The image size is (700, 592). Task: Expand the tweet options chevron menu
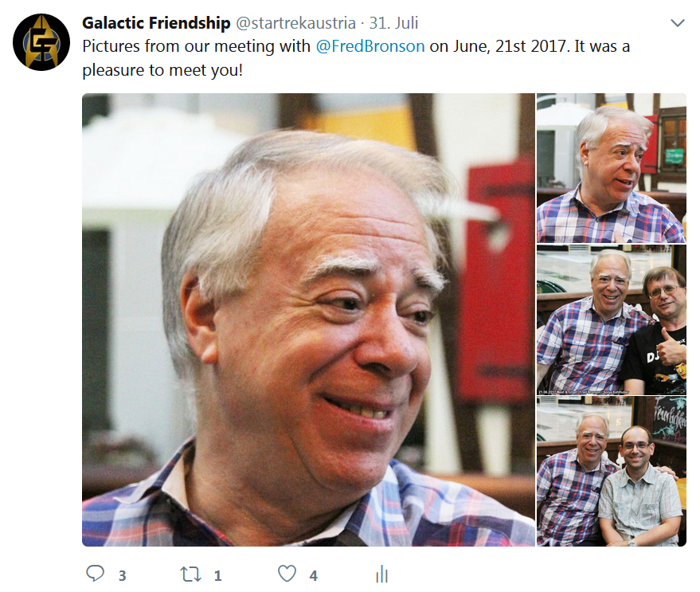pos(678,23)
